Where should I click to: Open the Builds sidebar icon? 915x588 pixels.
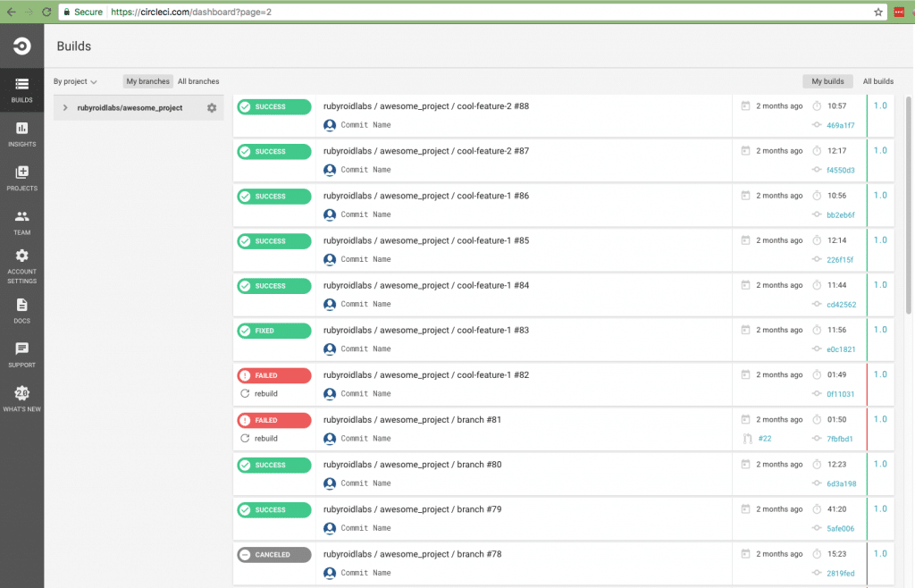click(21, 84)
